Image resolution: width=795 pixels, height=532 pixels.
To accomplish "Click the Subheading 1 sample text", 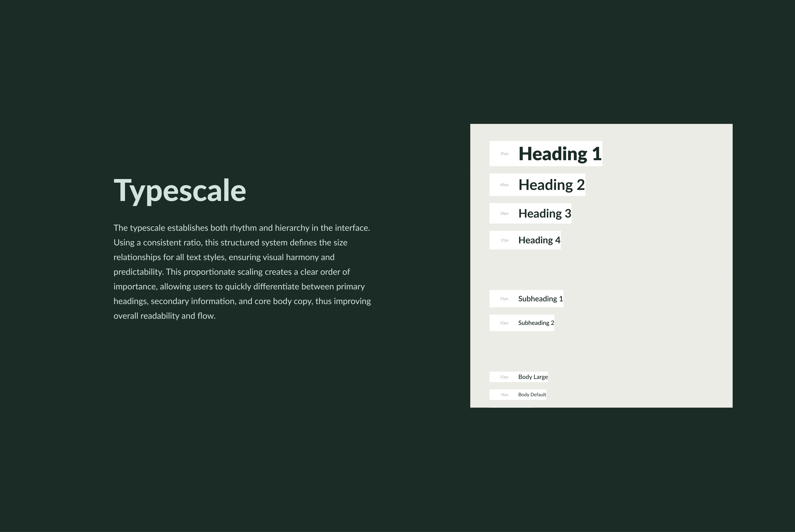I will (540, 299).
